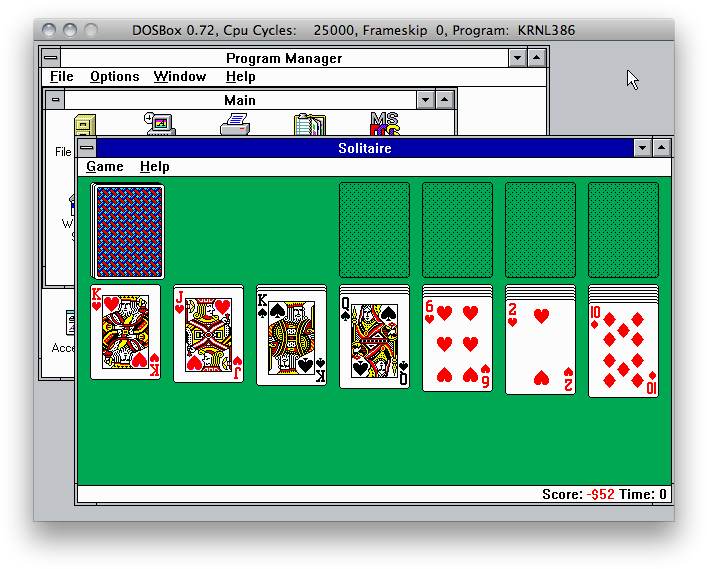Open the Help menu in Program Manager

[x=241, y=77]
